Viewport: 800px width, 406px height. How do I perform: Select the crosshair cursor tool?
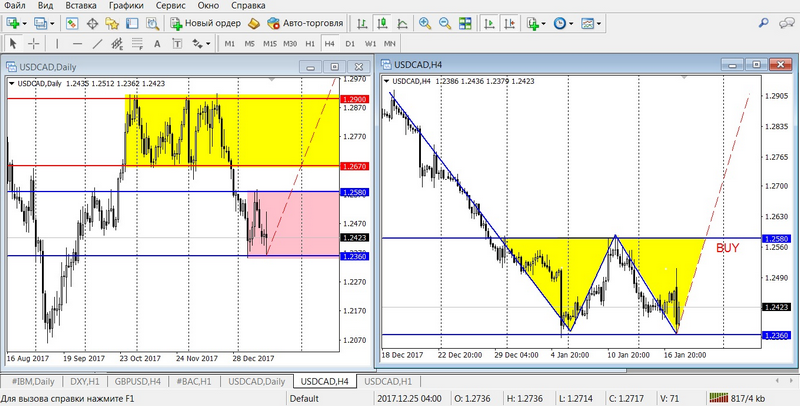click(34, 44)
